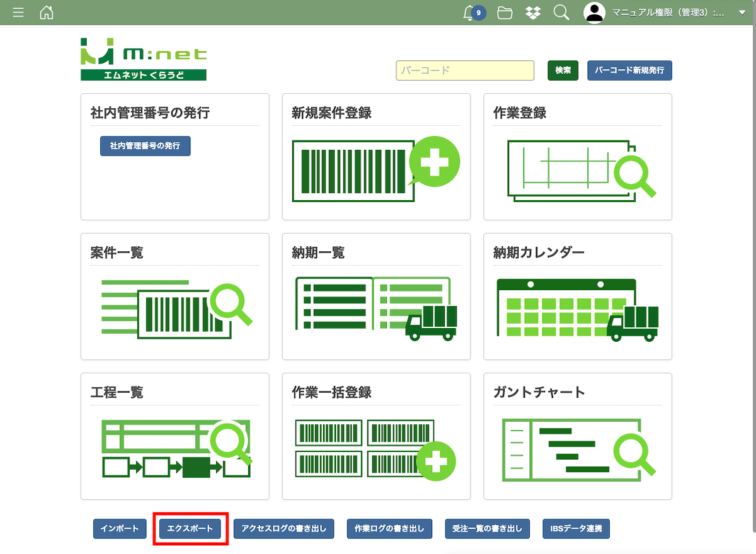
Task: Click バーコード新規発行 button
Action: click(x=629, y=71)
